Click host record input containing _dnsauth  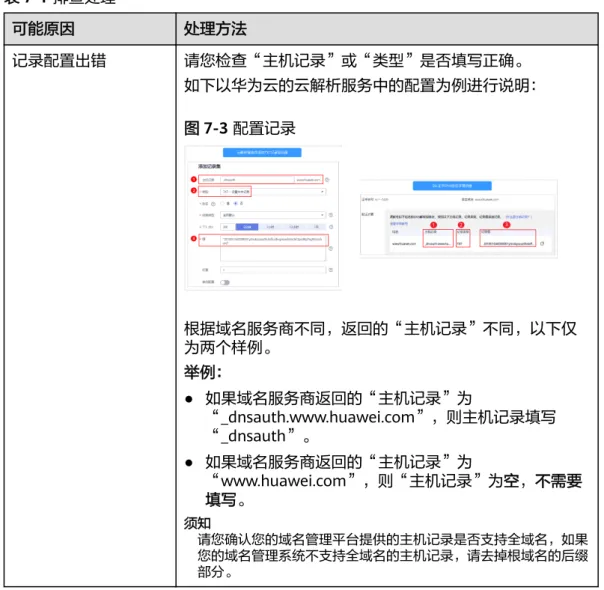pos(257,179)
